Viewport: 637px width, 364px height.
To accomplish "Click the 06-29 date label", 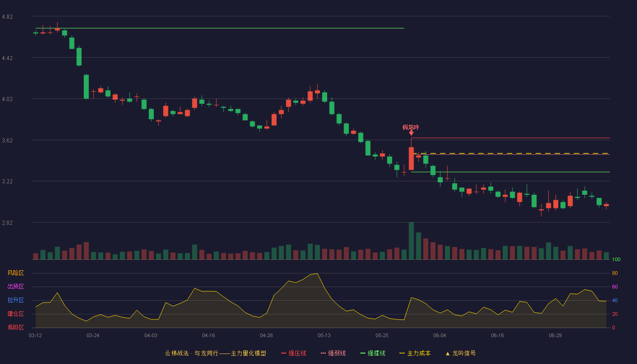I will (555, 335).
